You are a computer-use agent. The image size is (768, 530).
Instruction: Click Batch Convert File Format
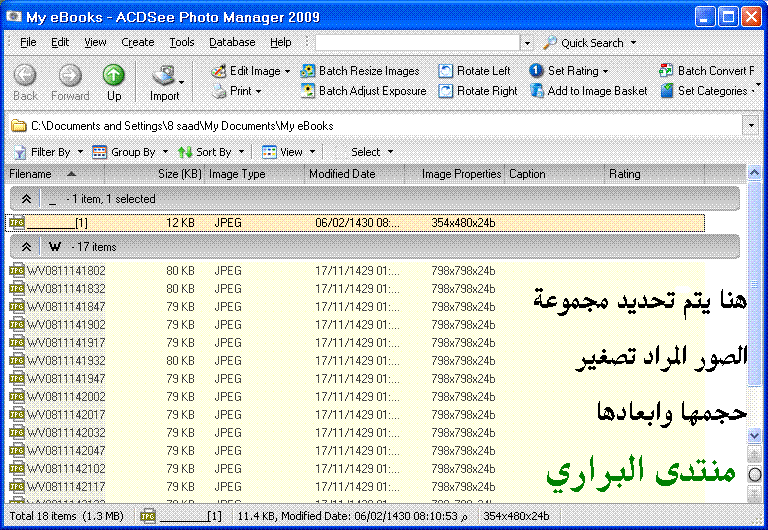point(707,71)
